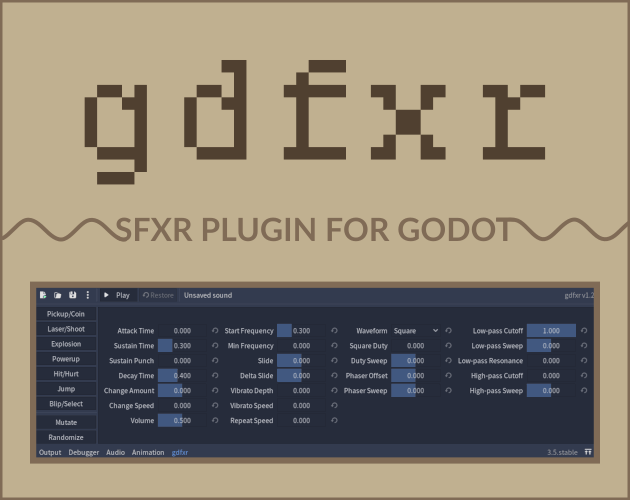Reset the Sustain Time value

pyautogui.click(x=215, y=346)
